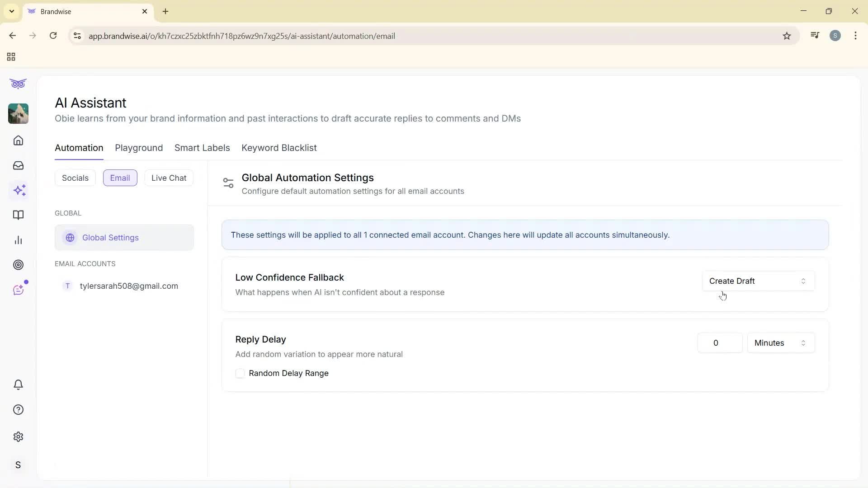The image size is (868, 488).
Task: Open the chat icon with notification dot
Action: [18, 290]
